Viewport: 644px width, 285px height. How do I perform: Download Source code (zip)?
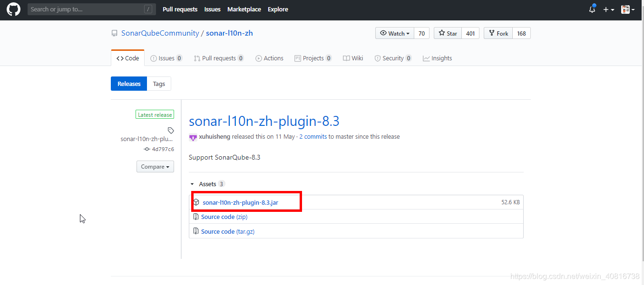tap(224, 217)
